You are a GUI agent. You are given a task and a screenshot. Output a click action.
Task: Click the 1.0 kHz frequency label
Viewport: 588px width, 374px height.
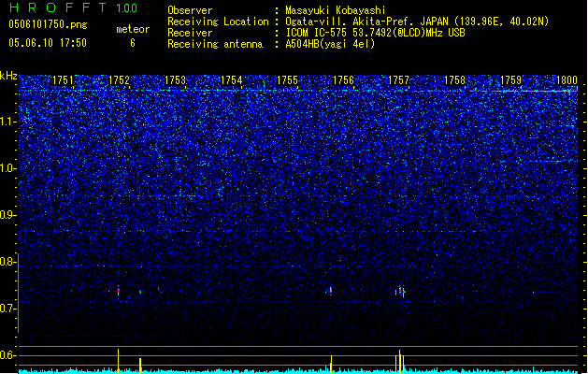point(7,168)
